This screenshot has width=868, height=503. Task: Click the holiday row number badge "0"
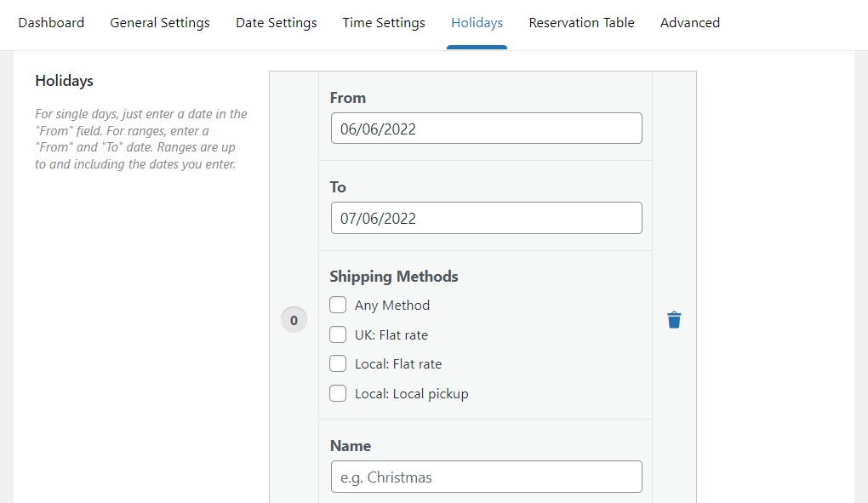(x=294, y=319)
